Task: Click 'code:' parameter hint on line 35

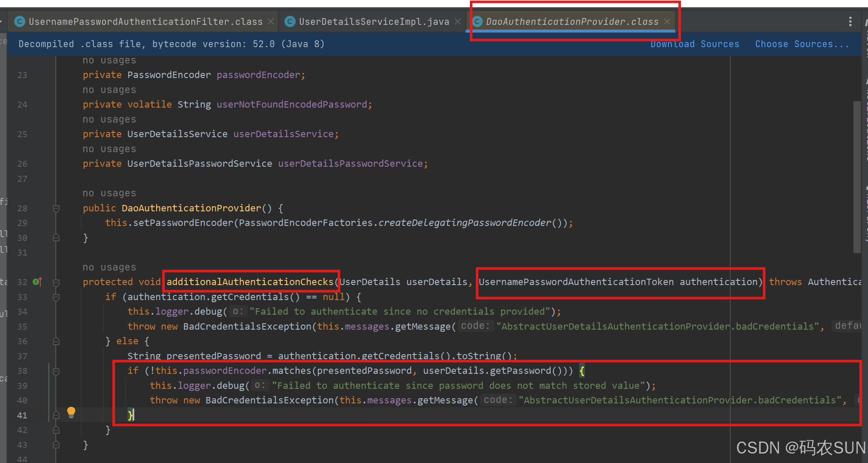Action: point(475,326)
